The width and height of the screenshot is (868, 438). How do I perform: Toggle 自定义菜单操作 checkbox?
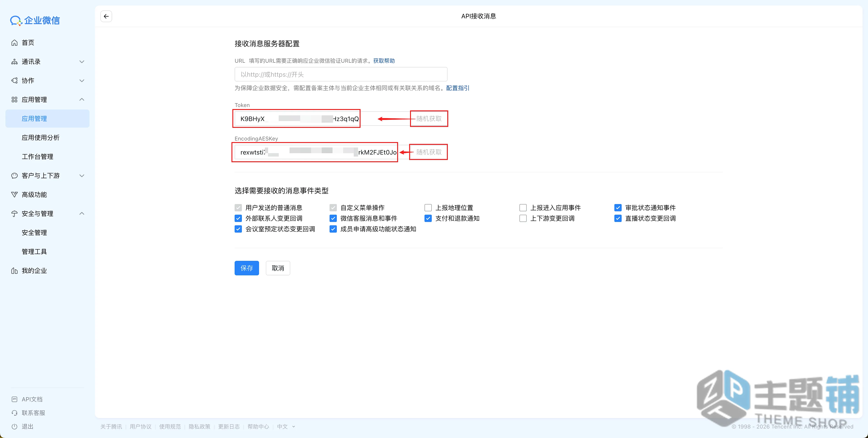click(333, 208)
